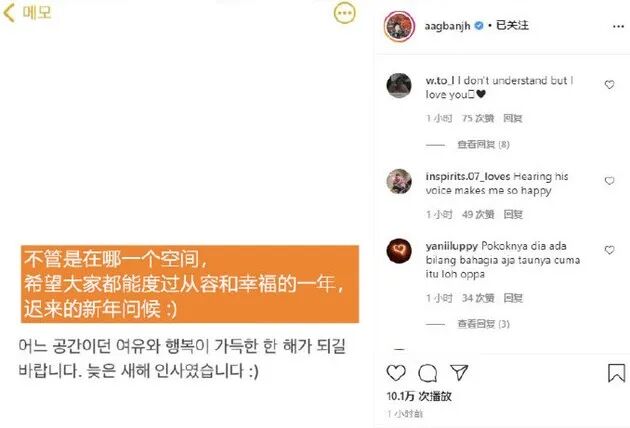The height and width of the screenshot is (428, 630).
Task: Like the post with heart icon
Action: 396,373
